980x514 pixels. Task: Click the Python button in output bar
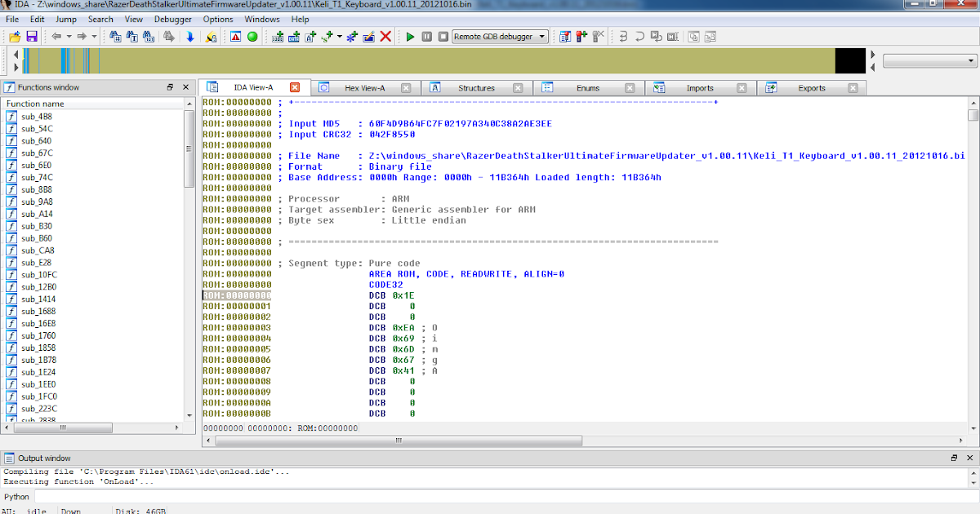(17, 496)
